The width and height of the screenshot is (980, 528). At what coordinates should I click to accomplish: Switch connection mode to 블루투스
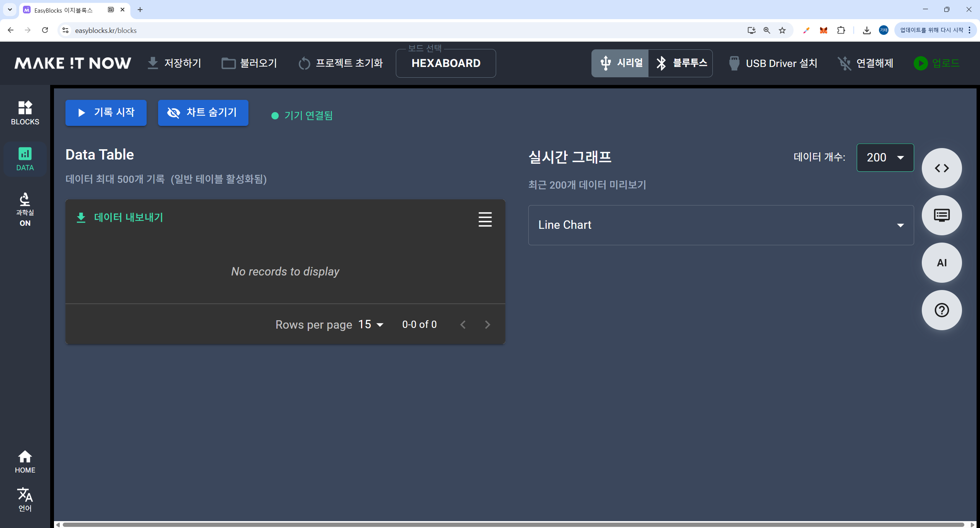tap(681, 63)
